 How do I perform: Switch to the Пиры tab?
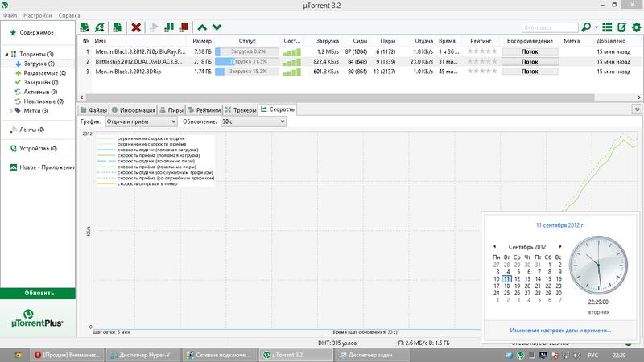coord(171,110)
